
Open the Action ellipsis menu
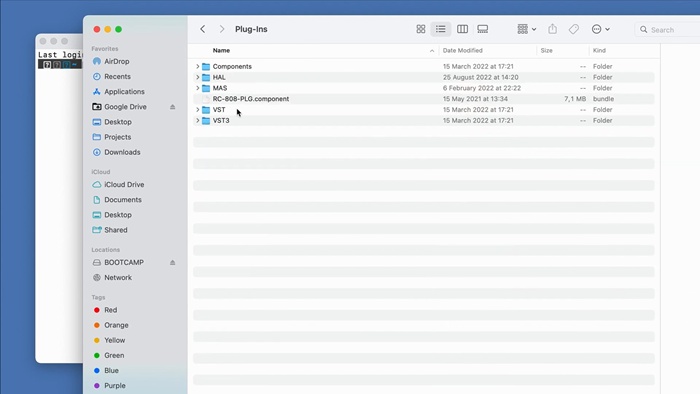600,29
